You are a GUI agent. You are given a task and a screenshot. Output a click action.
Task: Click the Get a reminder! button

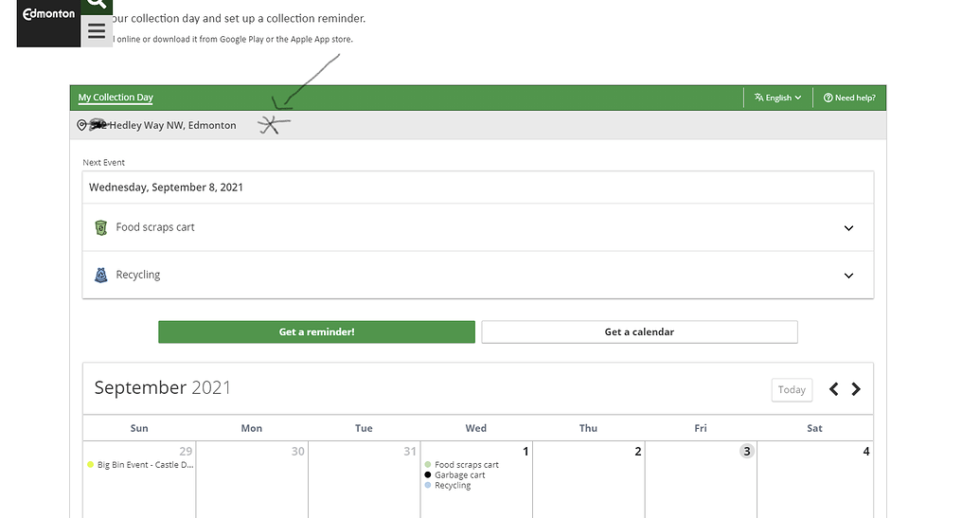(x=317, y=331)
